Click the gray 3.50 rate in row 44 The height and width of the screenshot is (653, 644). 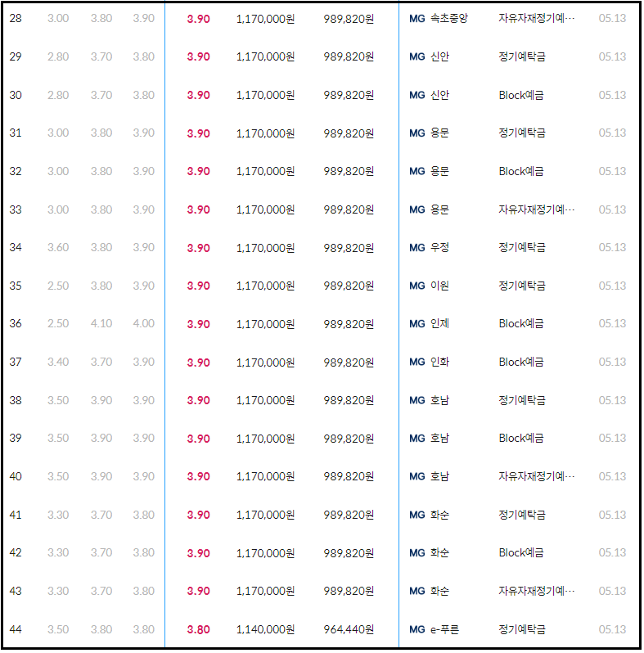pyautogui.click(x=58, y=629)
